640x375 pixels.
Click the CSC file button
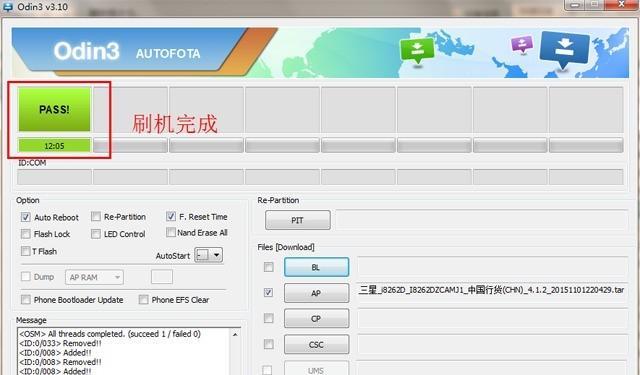(x=316, y=344)
